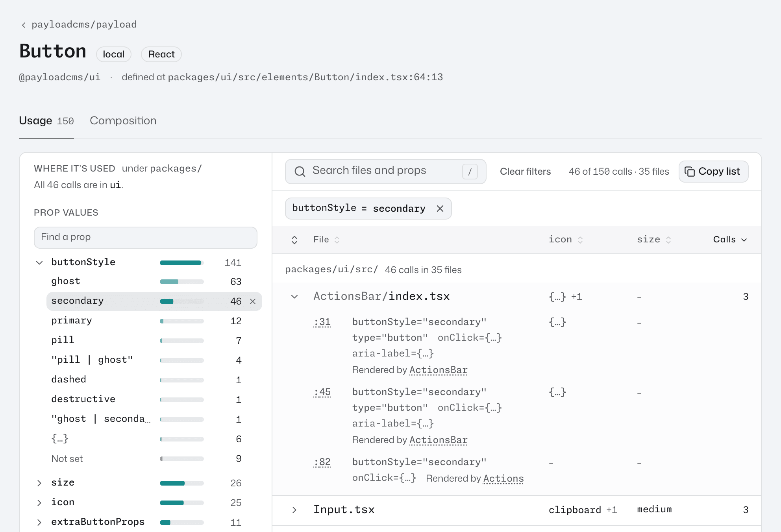
Task: Collapse the buttonStyle prop group
Action: [x=39, y=262]
